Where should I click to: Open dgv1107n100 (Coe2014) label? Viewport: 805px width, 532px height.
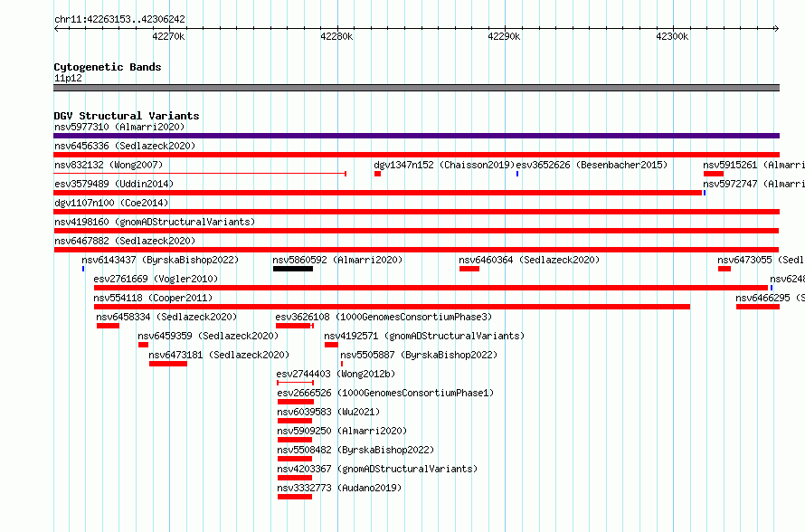pyautogui.click(x=111, y=203)
